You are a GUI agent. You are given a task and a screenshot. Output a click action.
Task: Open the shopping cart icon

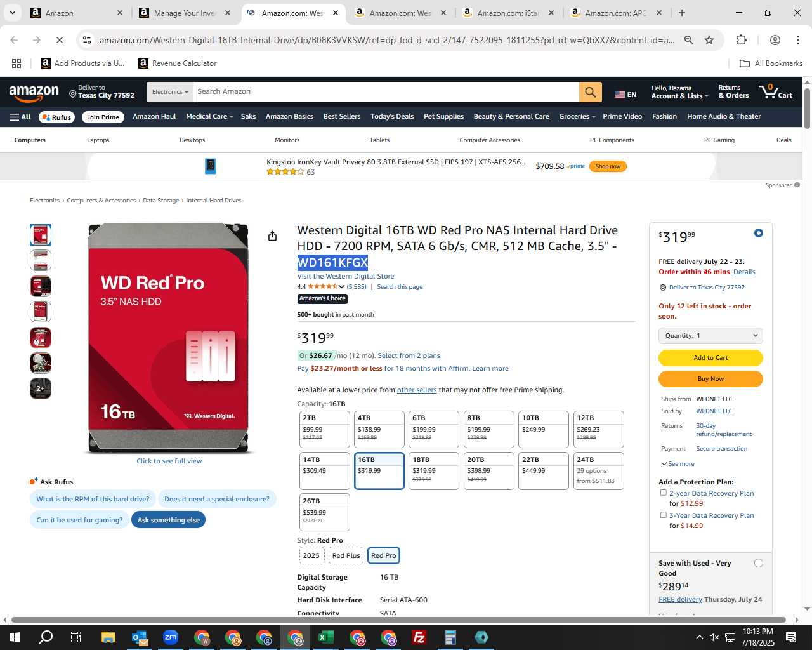point(776,91)
